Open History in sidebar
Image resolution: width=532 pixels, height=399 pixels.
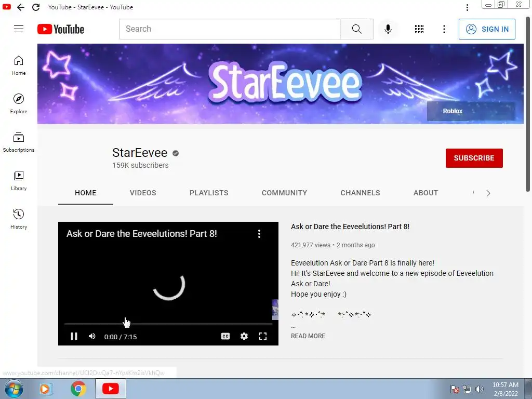coord(19,219)
